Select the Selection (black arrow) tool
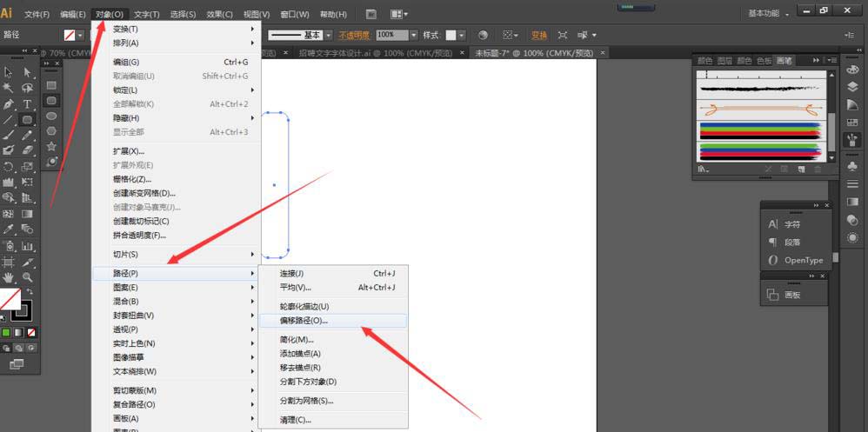Viewport: 868px width, 432px height. [9, 72]
